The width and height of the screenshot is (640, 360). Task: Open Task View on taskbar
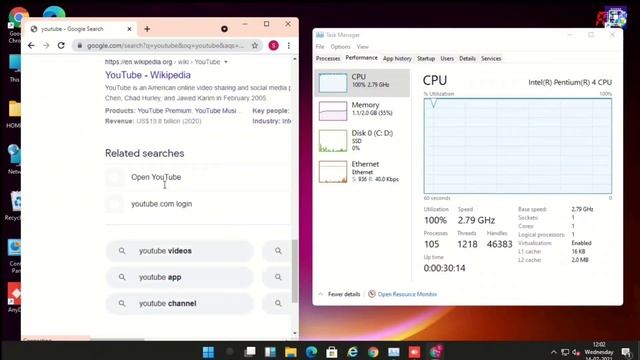pos(250,352)
